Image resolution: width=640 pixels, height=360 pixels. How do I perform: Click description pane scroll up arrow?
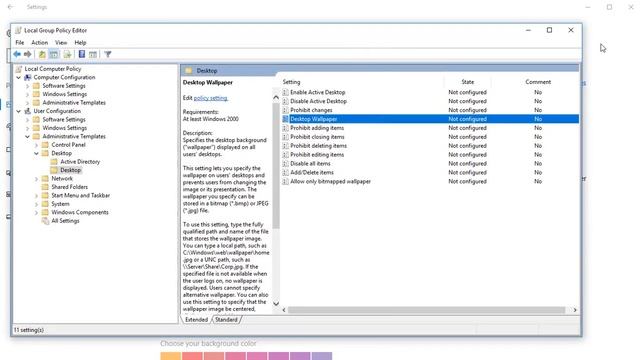click(x=276, y=98)
